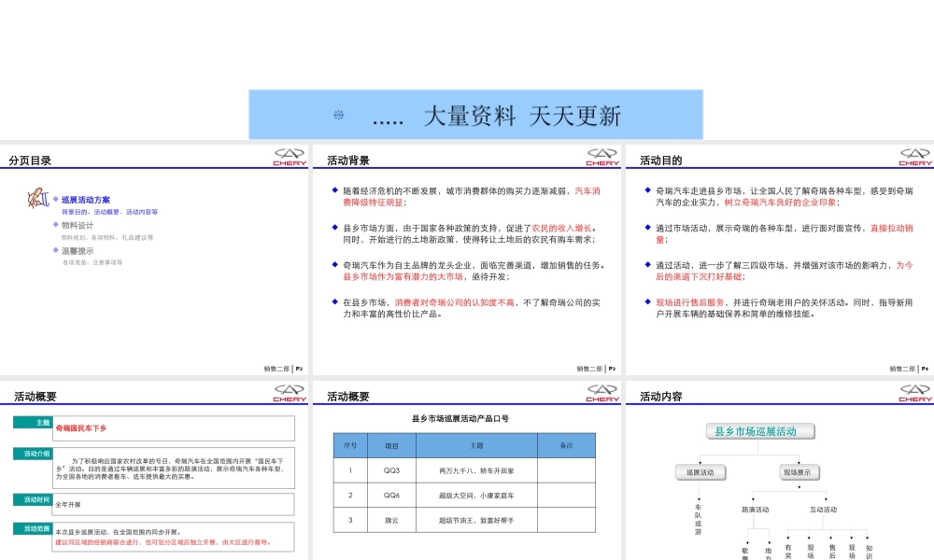Click the 温馨提示 directory entry

click(x=78, y=251)
